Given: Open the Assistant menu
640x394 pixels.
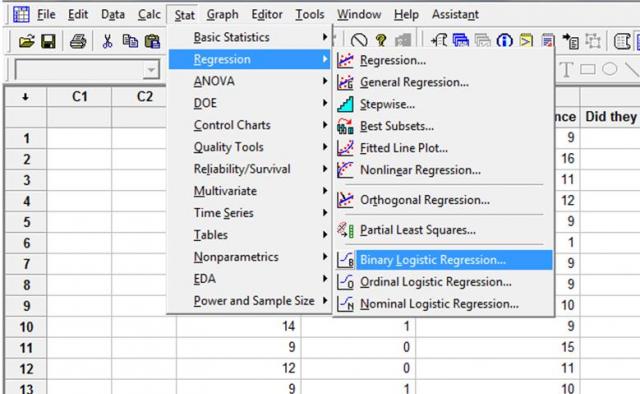Looking at the screenshot, I should (x=455, y=15).
